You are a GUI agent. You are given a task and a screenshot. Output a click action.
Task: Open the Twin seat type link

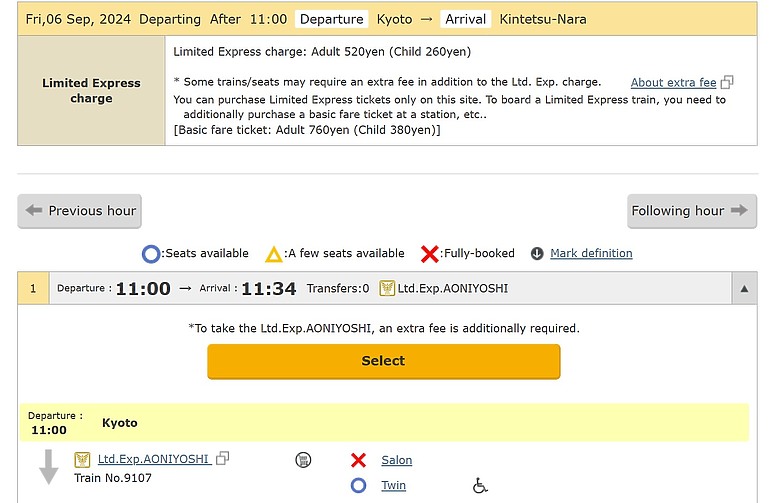pos(393,485)
